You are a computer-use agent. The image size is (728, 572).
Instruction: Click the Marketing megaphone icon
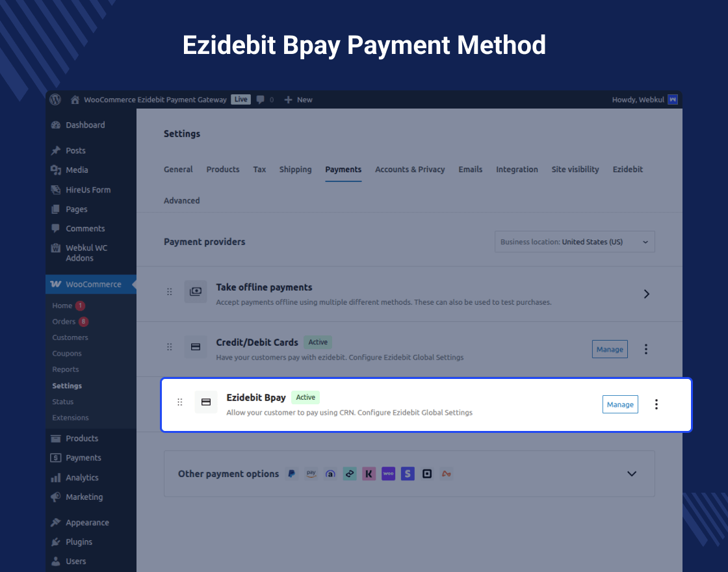[56, 497]
